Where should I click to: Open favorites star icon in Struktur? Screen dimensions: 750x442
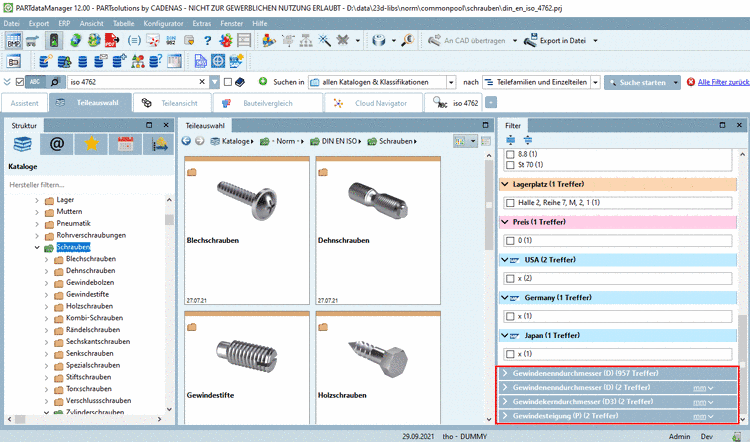[x=91, y=144]
